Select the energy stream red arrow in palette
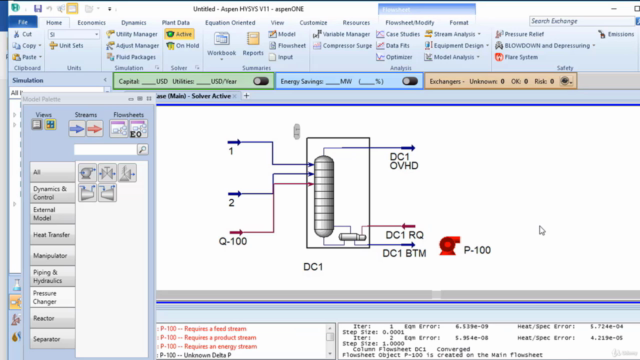640x360 pixels. [x=95, y=129]
